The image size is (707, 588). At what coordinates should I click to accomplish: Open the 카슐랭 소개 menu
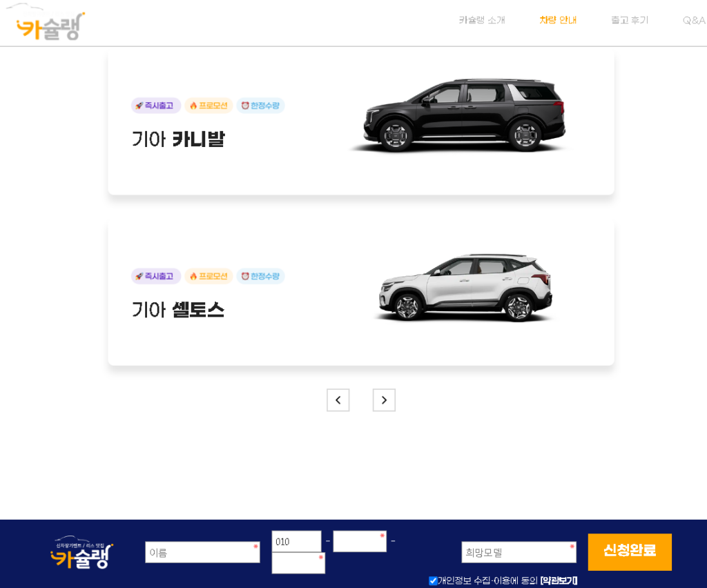(482, 20)
